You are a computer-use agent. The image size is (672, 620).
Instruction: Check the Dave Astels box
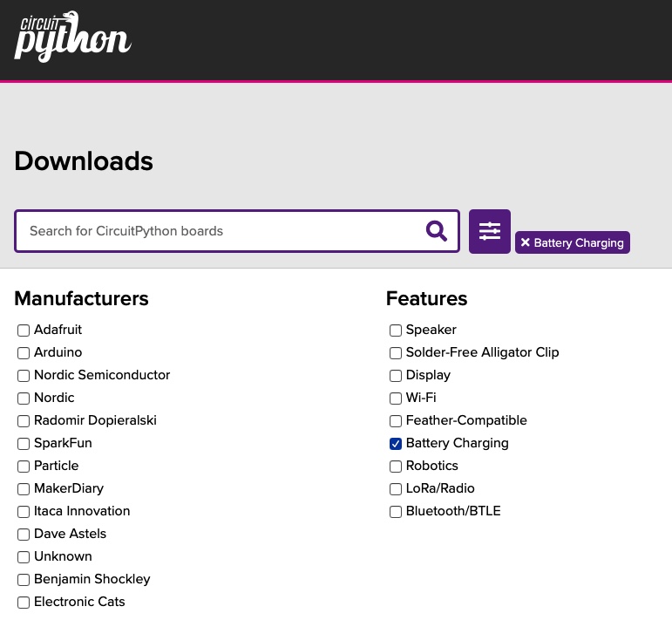click(x=24, y=535)
